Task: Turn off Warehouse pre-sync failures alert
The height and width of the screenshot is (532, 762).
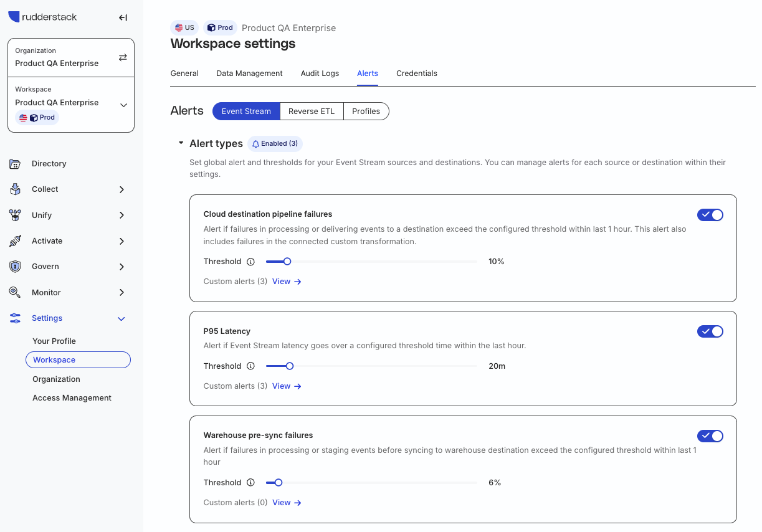Action: [710, 436]
